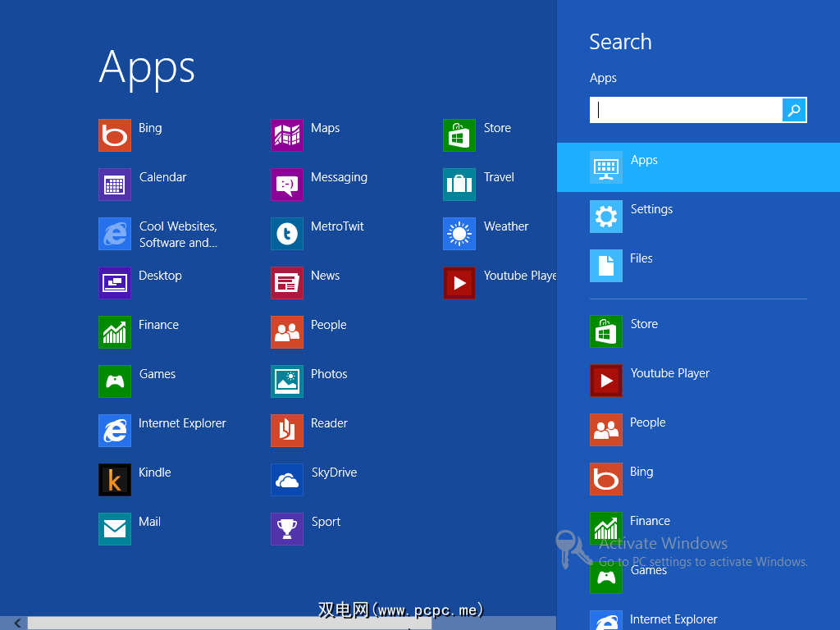Search within Bing in the search pane
The height and width of the screenshot is (630, 840).
click(x=699, y=479)
